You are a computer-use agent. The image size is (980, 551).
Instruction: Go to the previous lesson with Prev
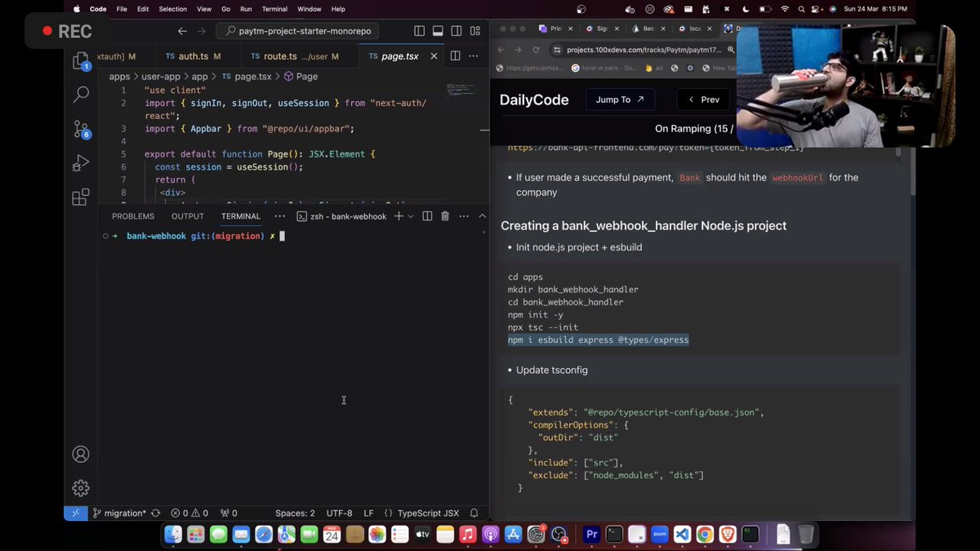pos(702,99)
